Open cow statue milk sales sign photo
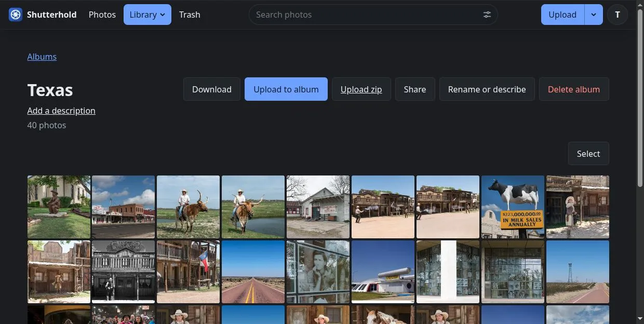Viewport: 644px width, 324px height. pos(513,207)
